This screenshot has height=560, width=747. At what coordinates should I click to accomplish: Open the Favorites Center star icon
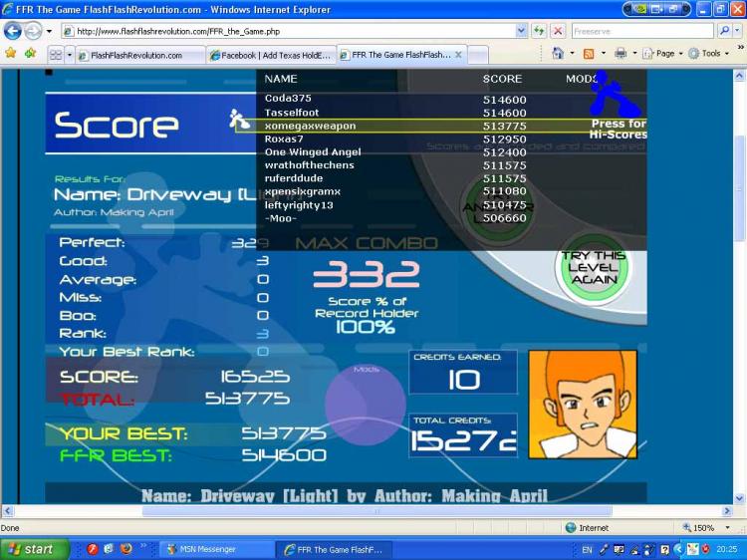11,54
